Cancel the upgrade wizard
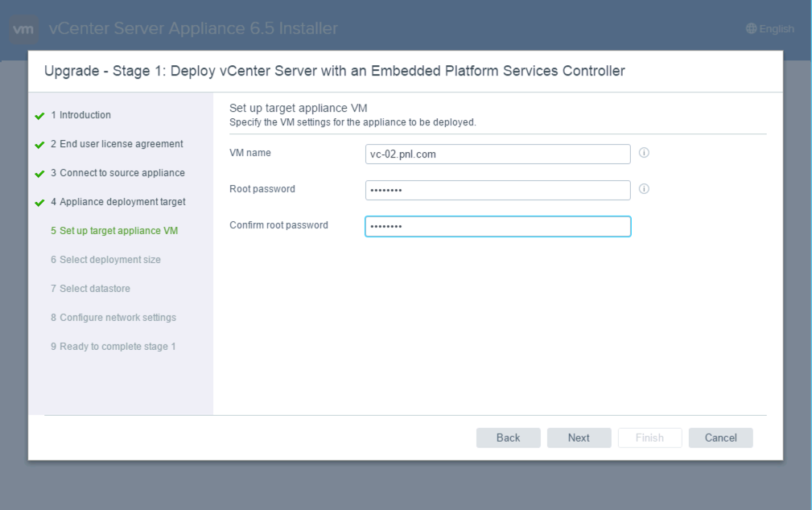This screenshot has width=812, height=510. click(x=720, y=438)
